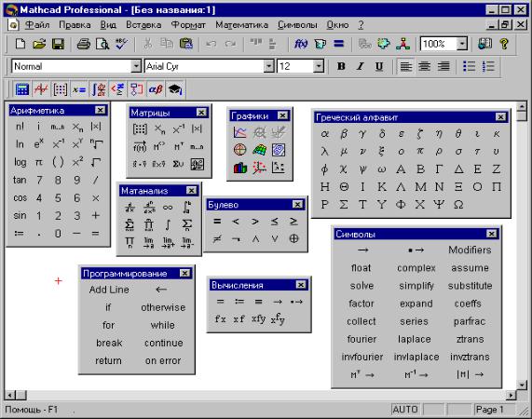Click the laplace keyword button

[415, 339]
